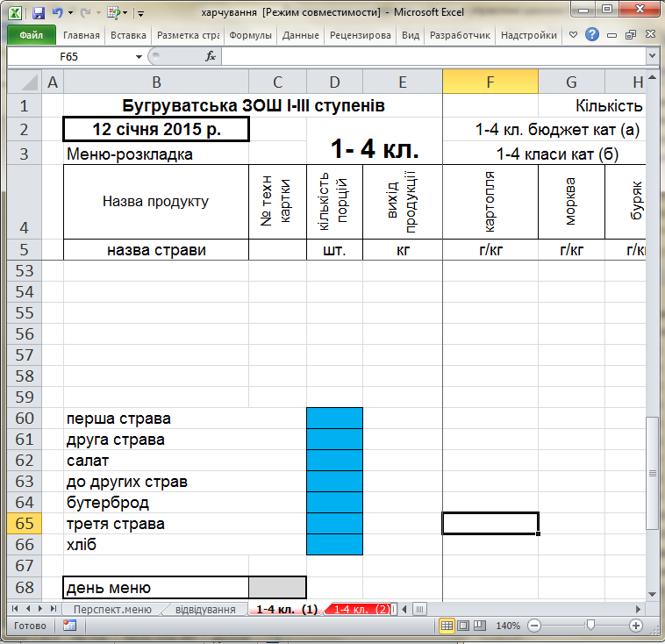Screen dimensions: 665x644
Task: Open the Name Box dropdown arrow
Action: point(139,57)
